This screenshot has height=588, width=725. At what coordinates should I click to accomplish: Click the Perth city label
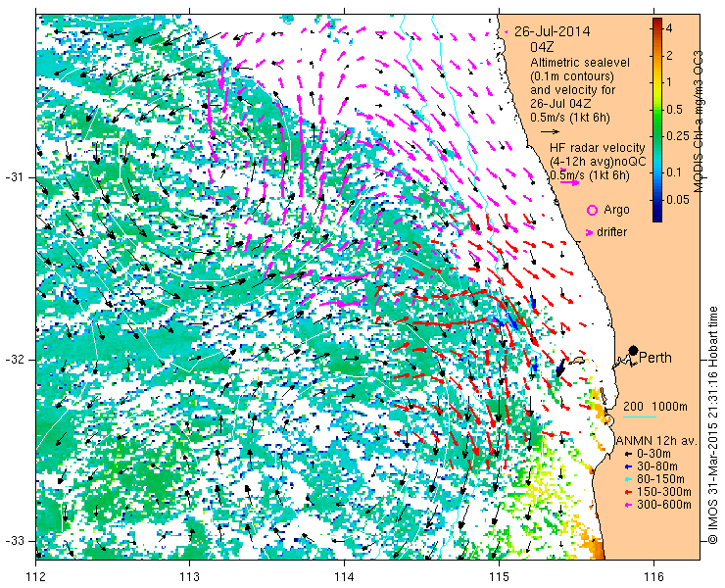pyautogui.click(x=655, y=358)
